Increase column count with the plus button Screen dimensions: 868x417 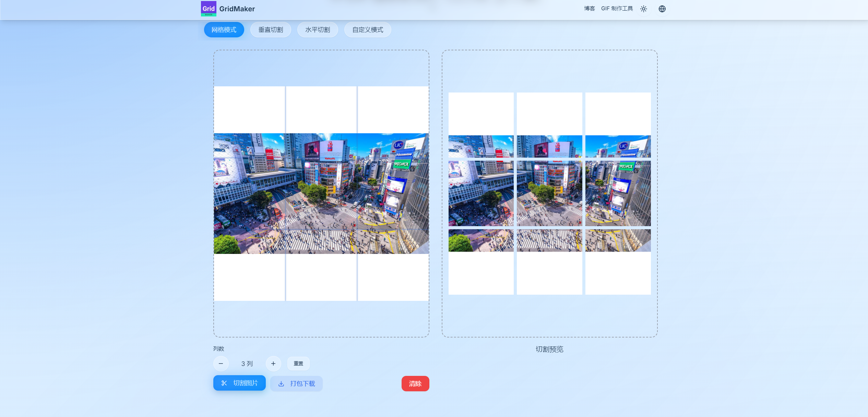tap(273, 364)
